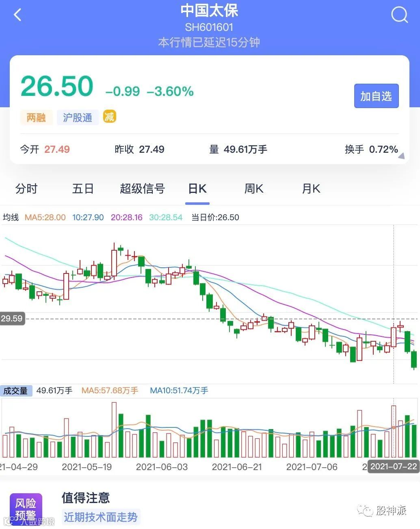The height and width of the screenshot is (529, 420).
Task: Tap volume MA5:57.68万手 label
Action: pyautogui.click(x=110, y=390)
